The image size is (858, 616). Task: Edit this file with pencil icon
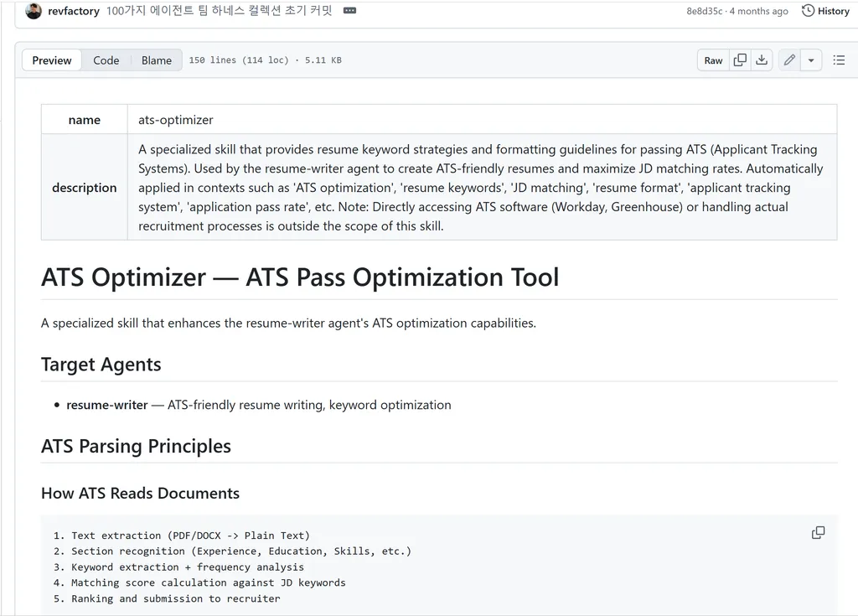tap(789, 60)
